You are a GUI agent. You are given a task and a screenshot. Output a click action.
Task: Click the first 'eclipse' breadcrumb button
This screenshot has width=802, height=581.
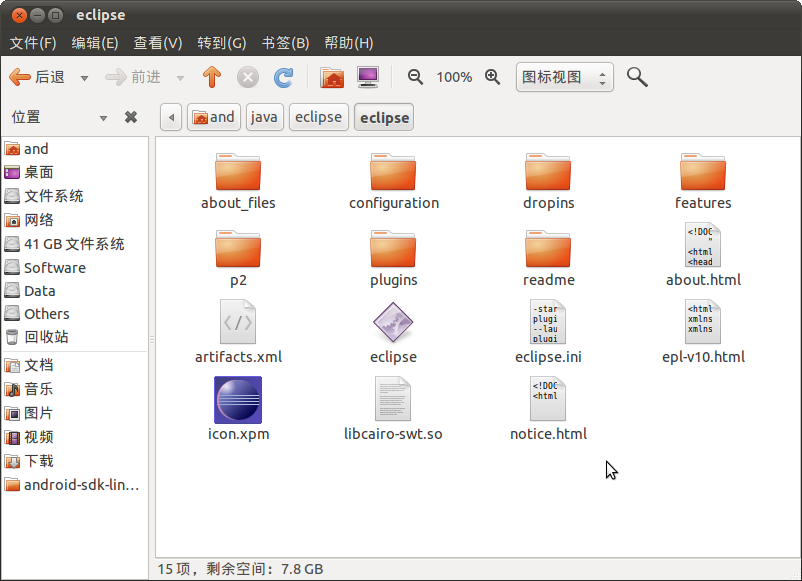(x=319, y=118)
